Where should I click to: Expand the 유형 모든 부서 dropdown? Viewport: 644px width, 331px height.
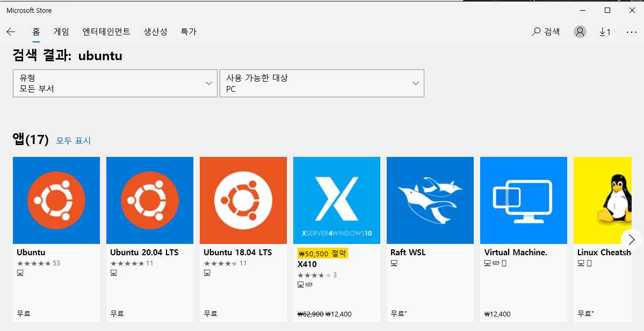(115, 83)
